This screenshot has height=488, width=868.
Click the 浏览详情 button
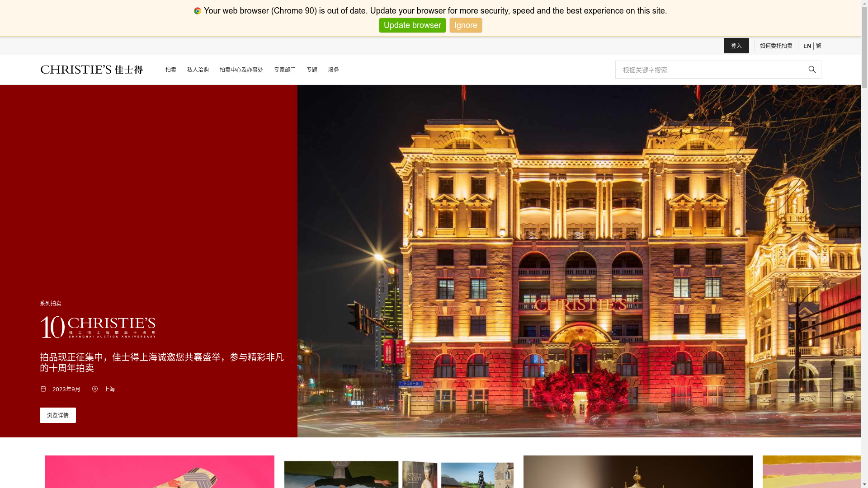(58, 415)
